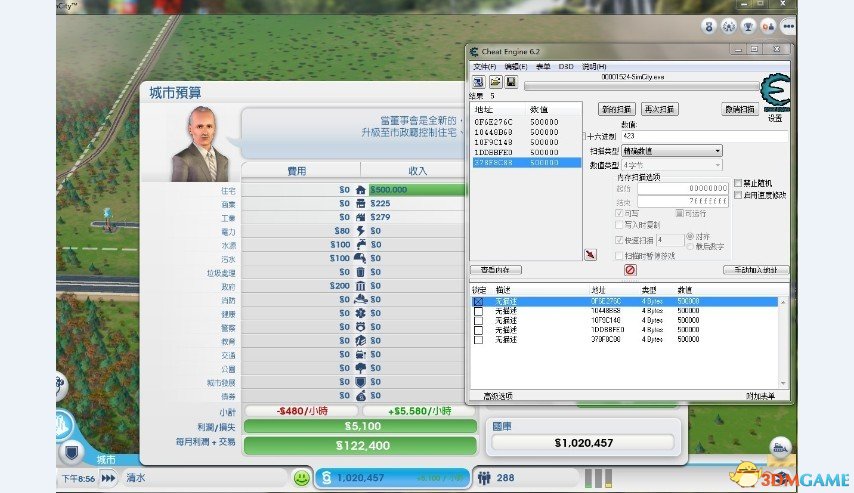Uncheck the lock box on first address row
The width and height of the screenshot is (854, 493).
click(478, 301)
